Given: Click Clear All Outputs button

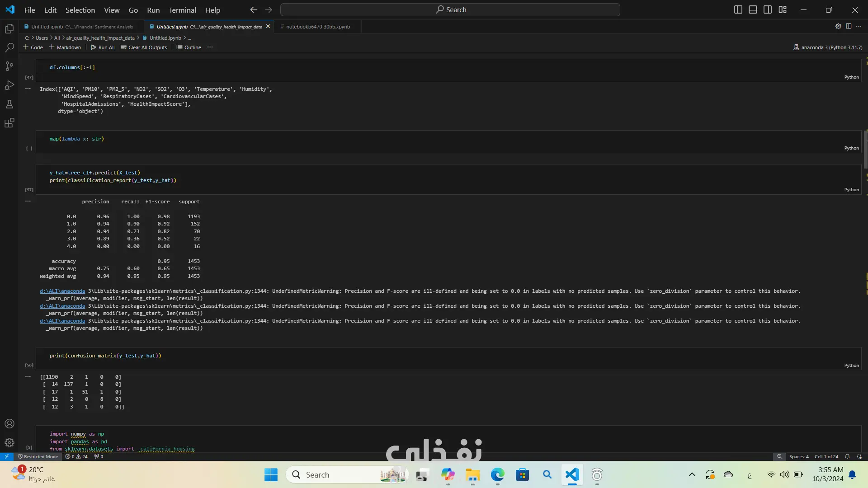Looking at the screenshot, I should click(x=144, y=47).
